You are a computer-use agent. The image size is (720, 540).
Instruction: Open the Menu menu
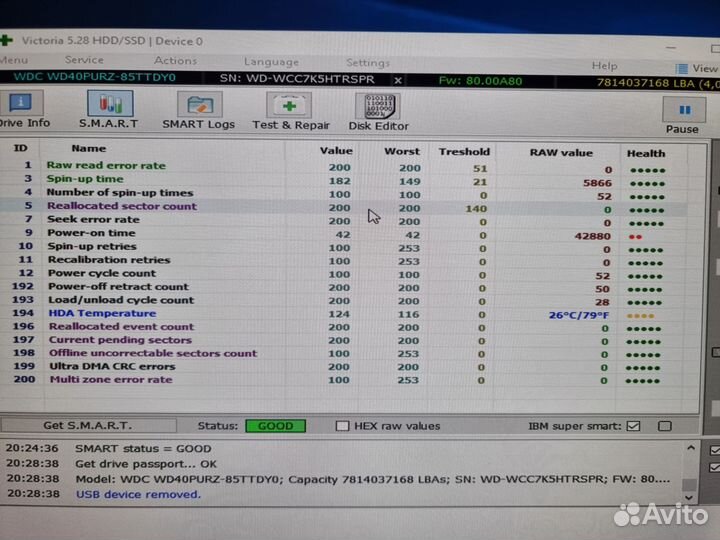(13, 60)
